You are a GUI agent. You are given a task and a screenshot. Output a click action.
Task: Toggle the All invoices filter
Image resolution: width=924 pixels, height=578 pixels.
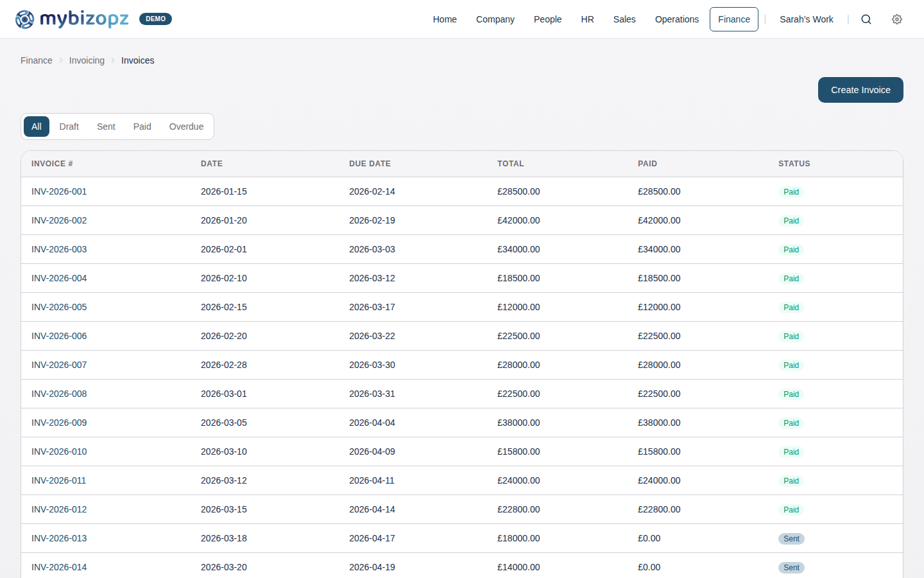36,127
